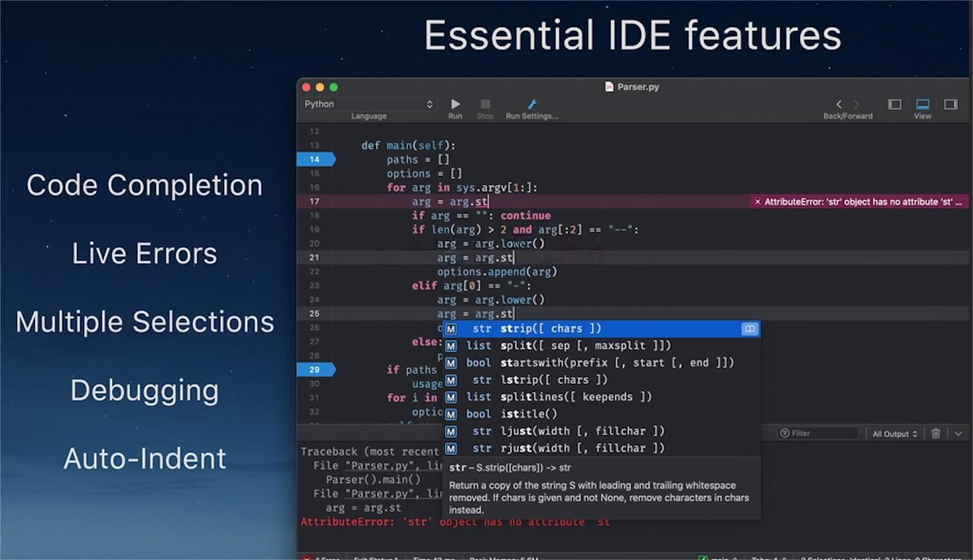
Task: Go forward with the right arrow
Action: tap(857, 104)
